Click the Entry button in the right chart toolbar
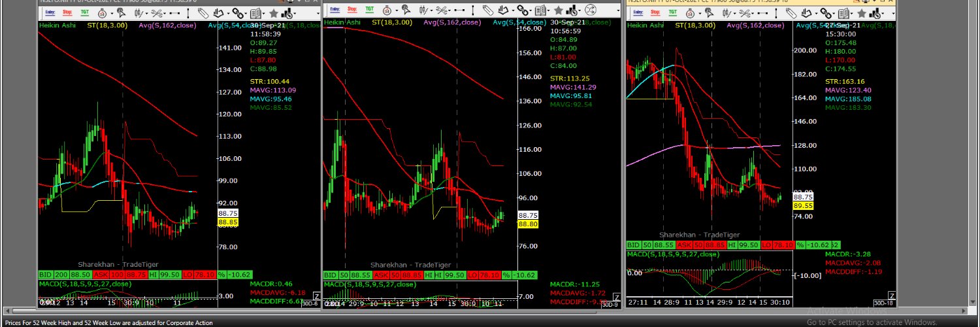980x327 pixels. click(638, 12)
